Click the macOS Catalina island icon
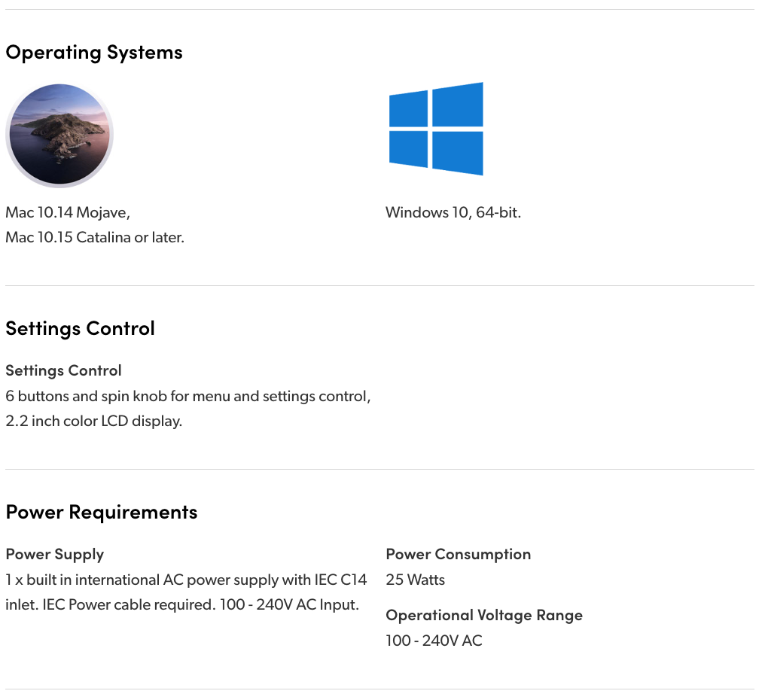The image size is (765, 700). [59, 135]
